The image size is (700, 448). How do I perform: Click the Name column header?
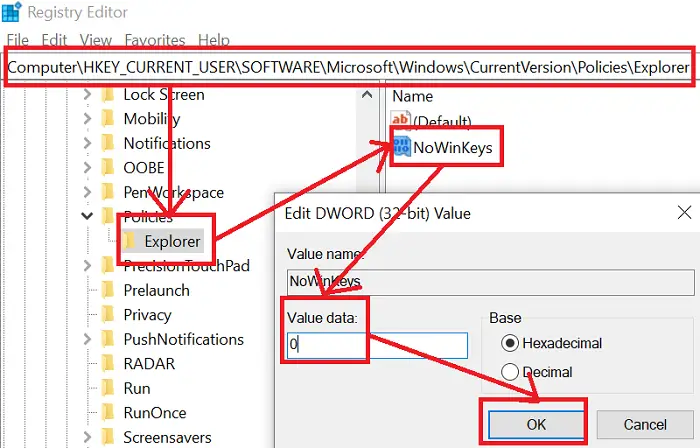(x=412, y=96)
